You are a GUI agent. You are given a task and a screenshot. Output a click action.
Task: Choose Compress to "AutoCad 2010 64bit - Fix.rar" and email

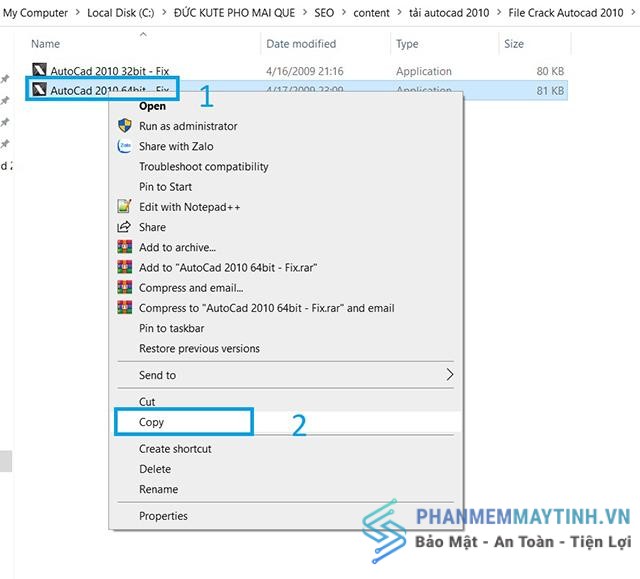(x=267, y=308)
